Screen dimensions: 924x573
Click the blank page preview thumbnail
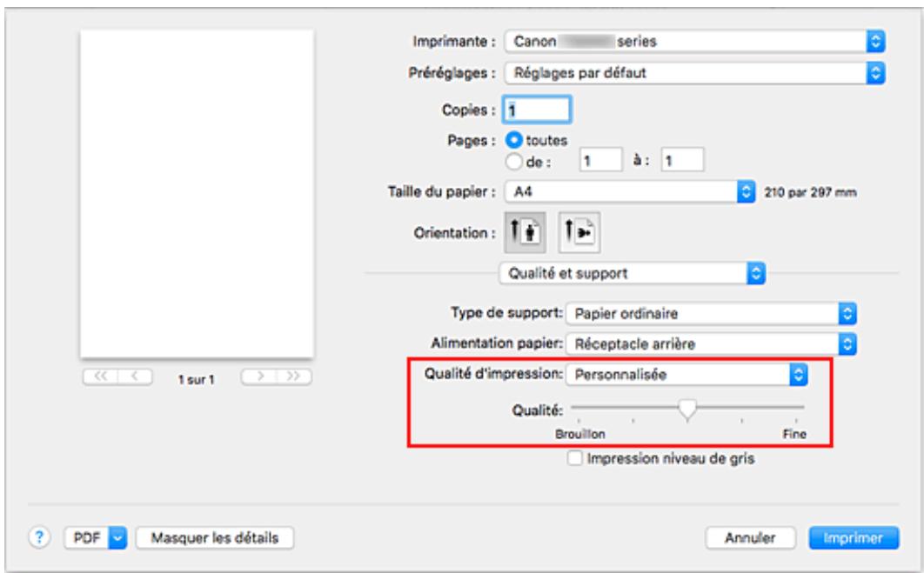tap(197, 194)
